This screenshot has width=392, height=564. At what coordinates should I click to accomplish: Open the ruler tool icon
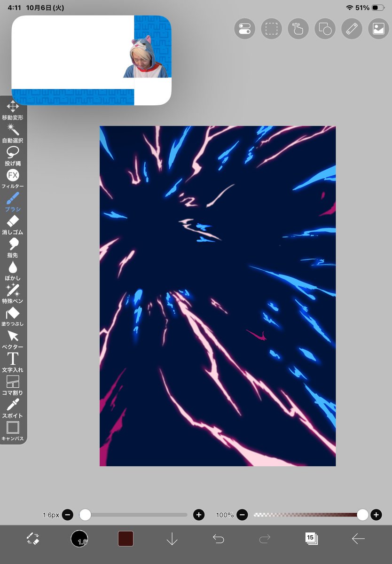352,29
